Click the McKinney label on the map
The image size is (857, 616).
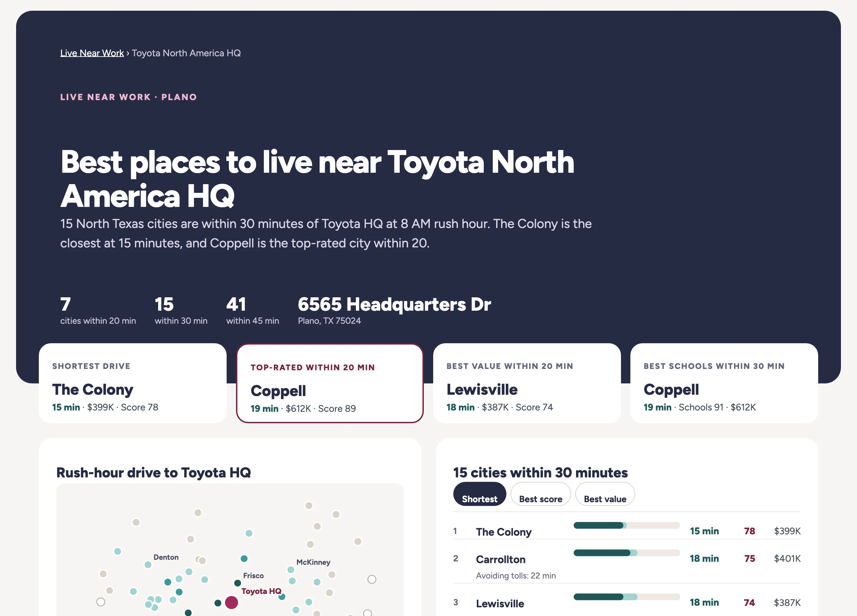pyautogui.click(x=313, y=562)
